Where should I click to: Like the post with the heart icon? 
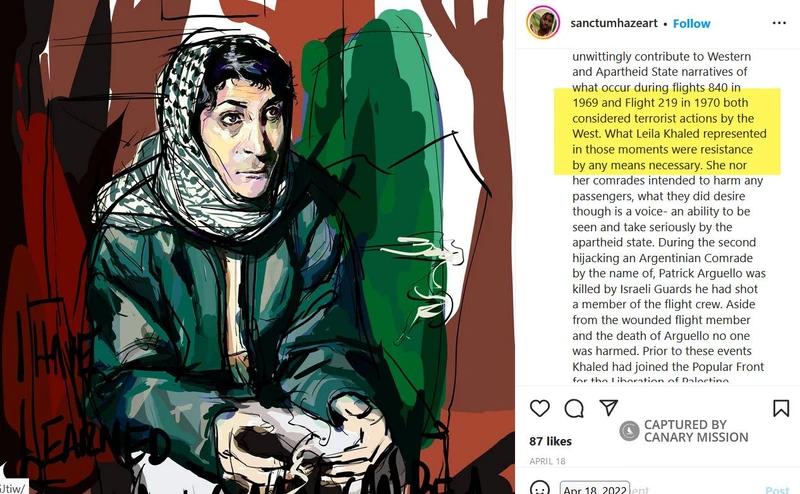[539, 408]
